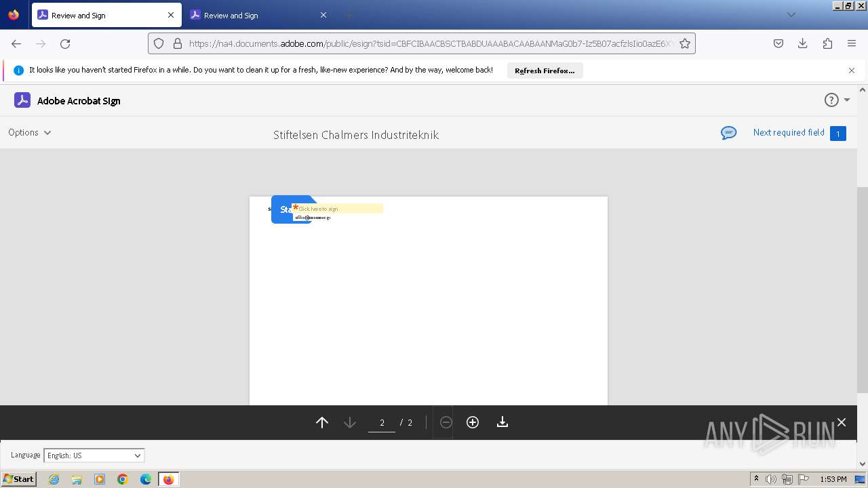The image size is (868, 488).
Task: Select the first Review and Sign tab
Action: coord(106,15)
